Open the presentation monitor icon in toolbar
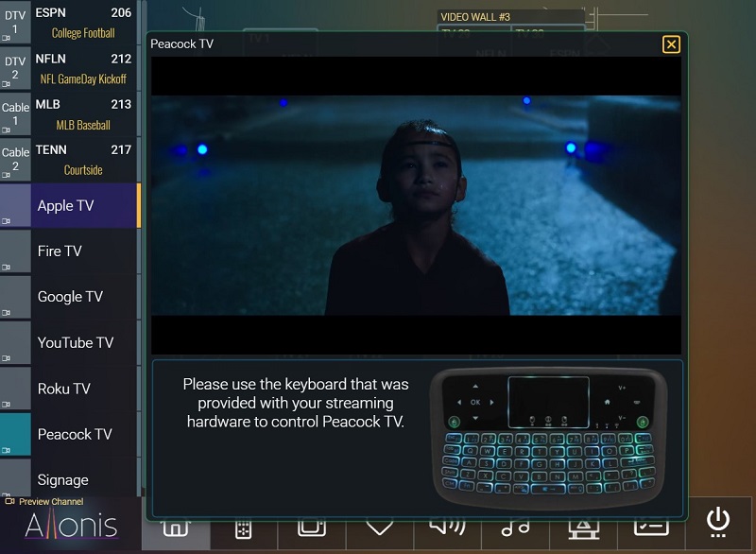The width and height of the screenshot is (756, 554). [x=583, y=529]
